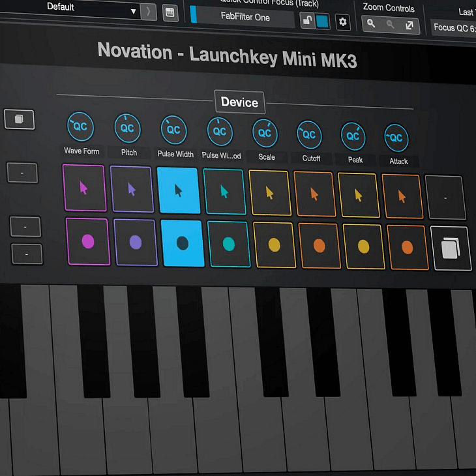This screenshot has width=476, height=476.
Task: Click the Focus QC 6 field
Action: click(x=453, y=28)
